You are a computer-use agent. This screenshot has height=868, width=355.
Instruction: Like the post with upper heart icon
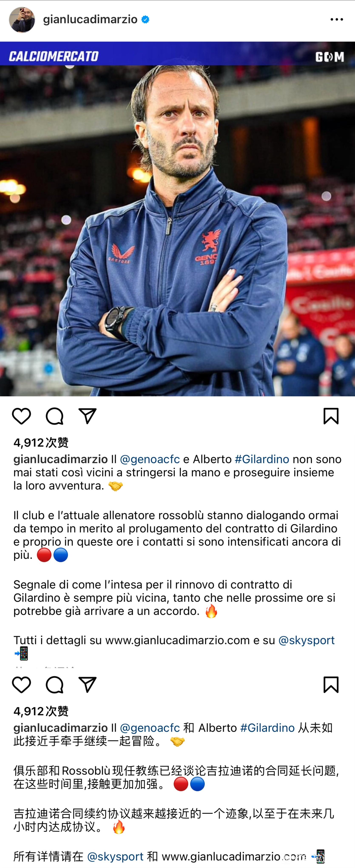point(22,416)
